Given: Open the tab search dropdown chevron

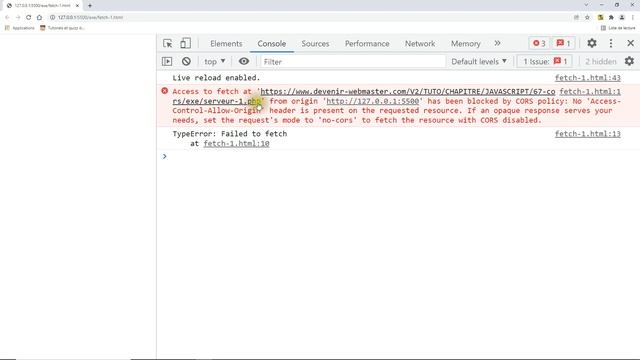Looking at the screenshot, I should 586,5.
